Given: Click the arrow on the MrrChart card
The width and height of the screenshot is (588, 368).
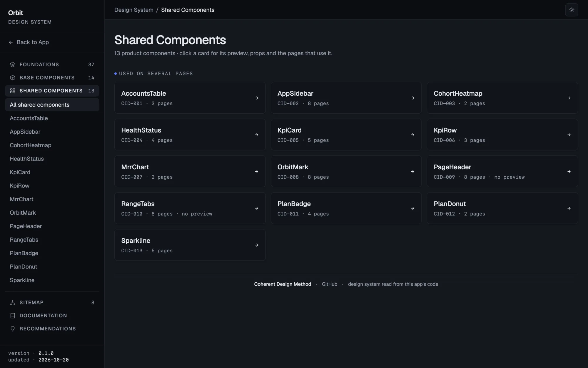Looking at the screenshot, I should [257, 172].
